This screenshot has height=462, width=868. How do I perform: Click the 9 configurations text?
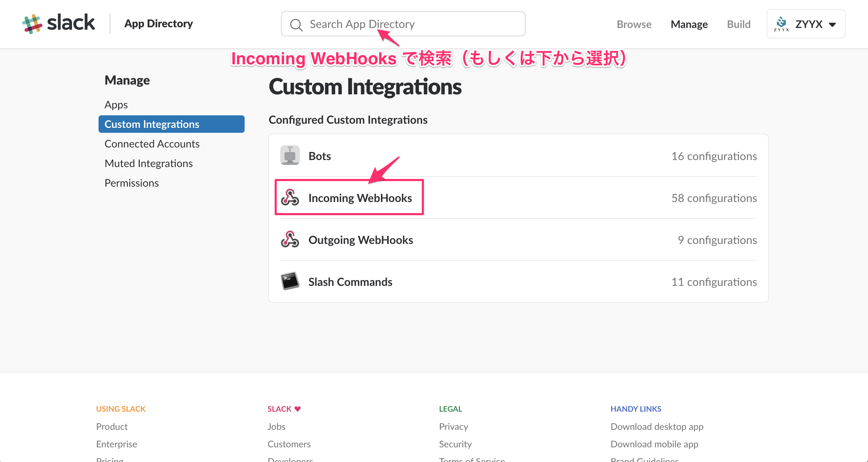click(717, 240)
